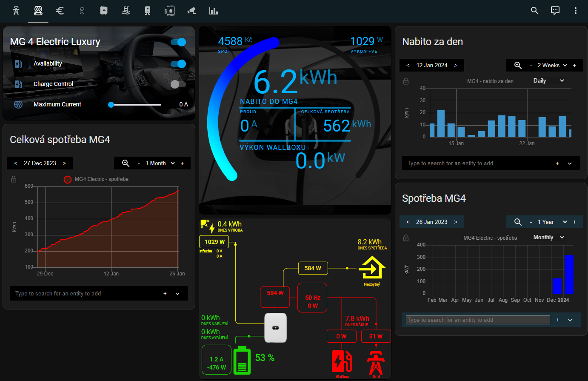Click the zoom icon in Celková spotřeba MG4
The width and height of the screenshot is (588, 381).
click(x=126, y=163)
